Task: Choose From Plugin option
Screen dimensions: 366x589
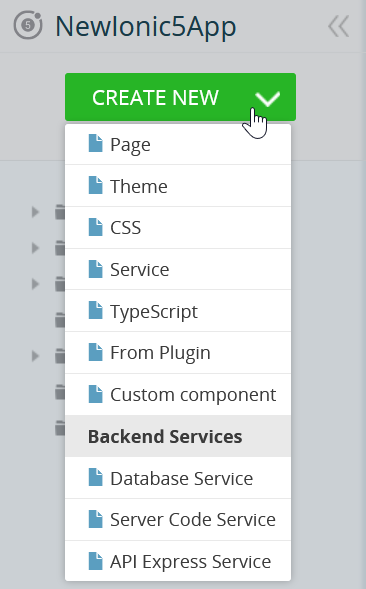Action: [178, 353]
